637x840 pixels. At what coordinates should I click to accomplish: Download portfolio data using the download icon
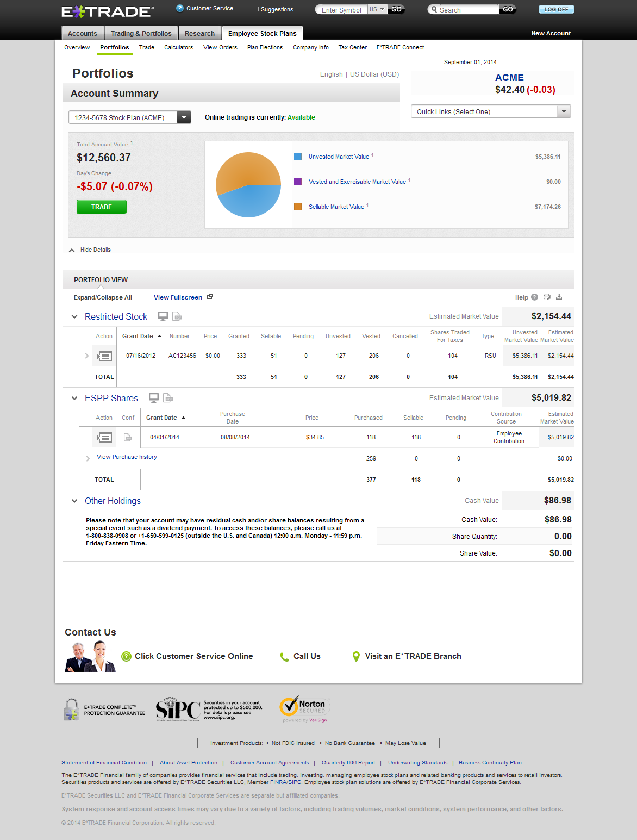(559, 297)
